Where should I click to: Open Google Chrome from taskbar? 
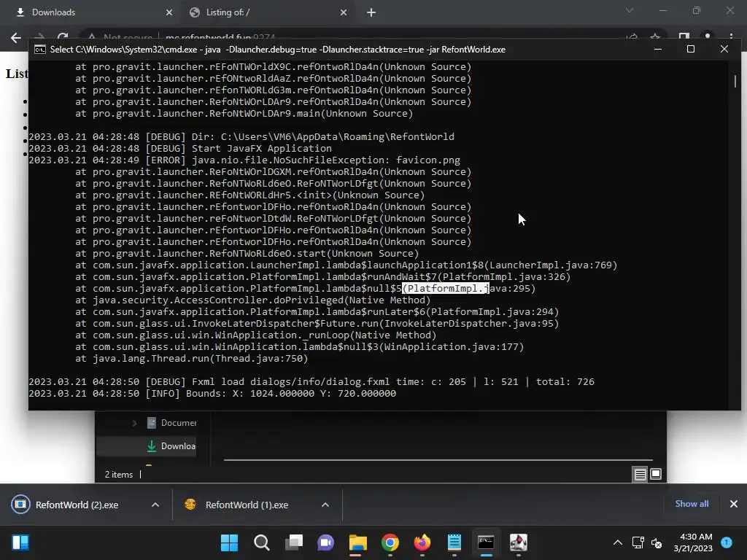pos(390,542)
